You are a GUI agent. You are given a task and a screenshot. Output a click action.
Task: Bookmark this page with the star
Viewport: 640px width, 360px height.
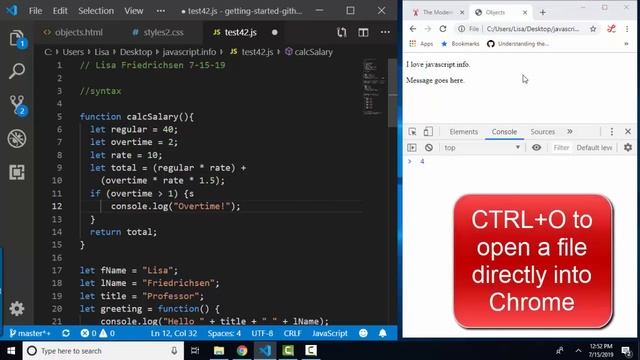point(593,29)
